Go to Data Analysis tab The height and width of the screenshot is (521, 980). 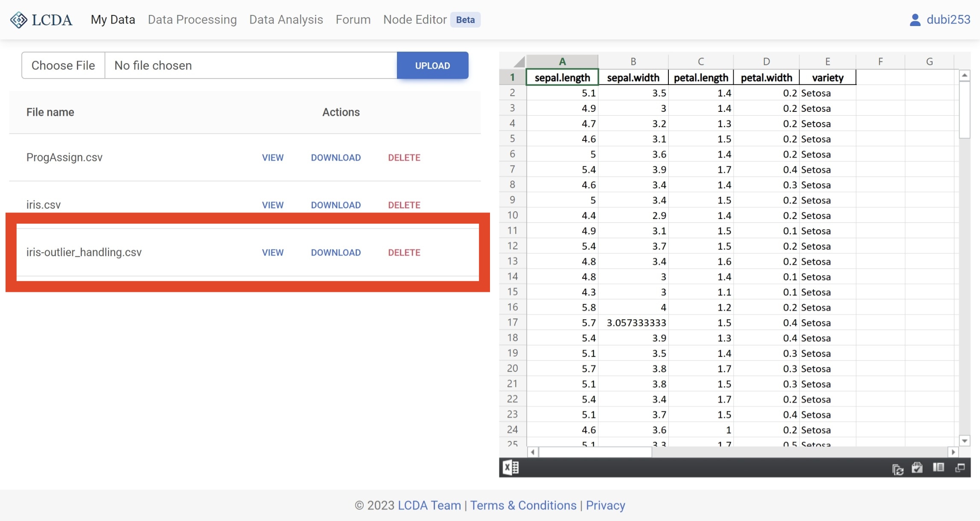click(286, 20)
